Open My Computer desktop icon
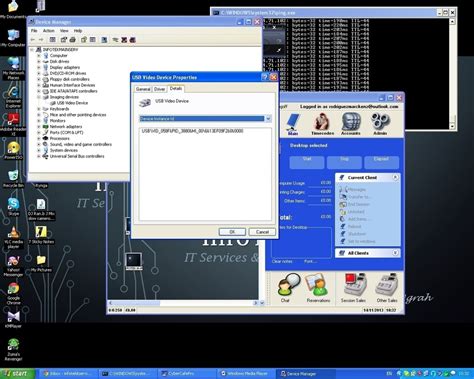Viewport: 474px width, 379px height. click(x=13, y=37)
